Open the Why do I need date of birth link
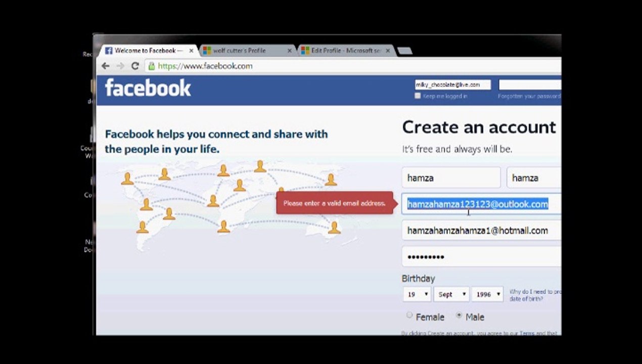 [x=535, y=295]
